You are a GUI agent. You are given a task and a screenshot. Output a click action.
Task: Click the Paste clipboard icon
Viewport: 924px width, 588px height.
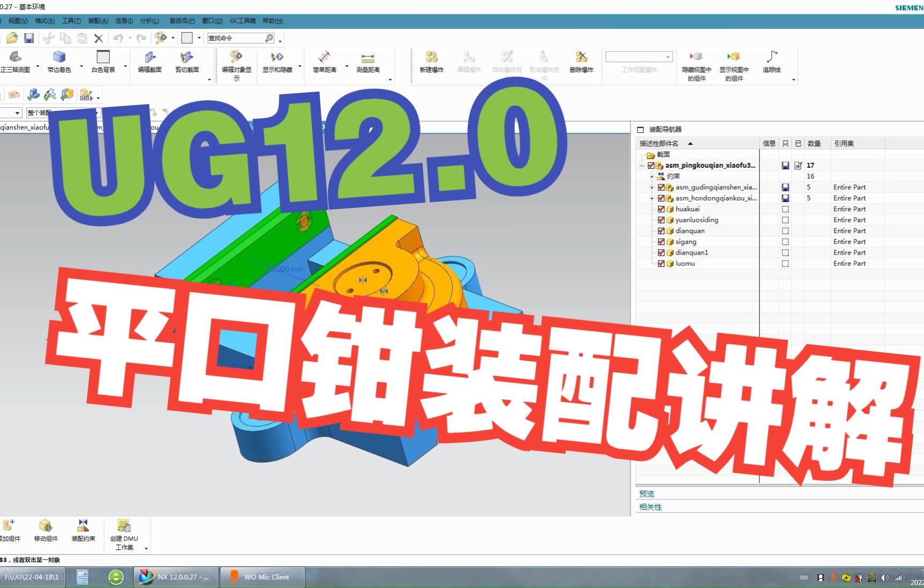(x=82, y=38)
